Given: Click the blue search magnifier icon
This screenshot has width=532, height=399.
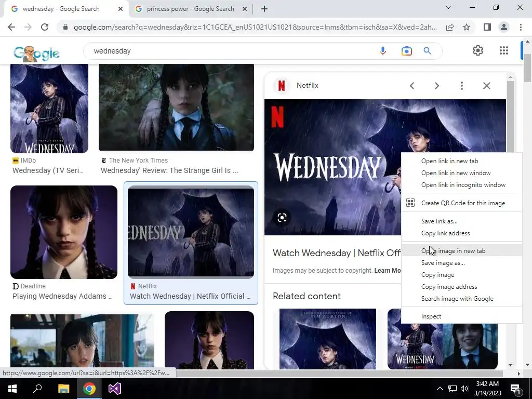Looking at the screenshot, I should click(427, 51).
